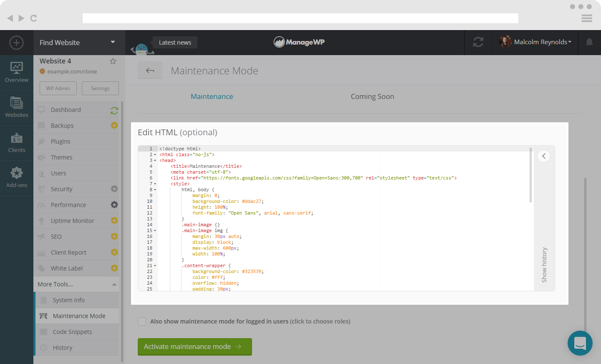The width and height of the screenshot is (601, 364).
Task: Click the Client Report gear badge
Action: (114, 252)
